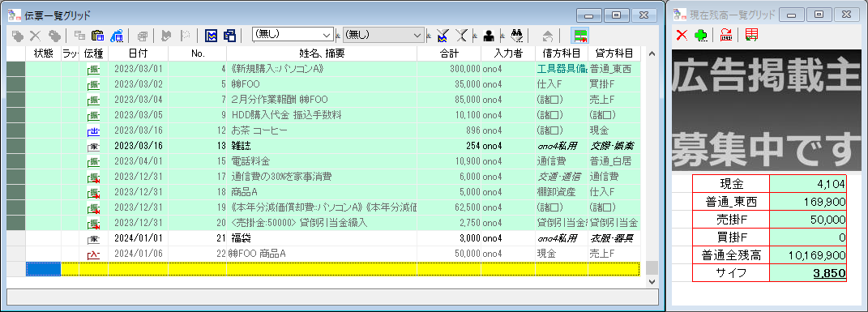868x312 pixels.
Task: Click the red recalculate arrow icon in balance window
Action: [725, 35]
